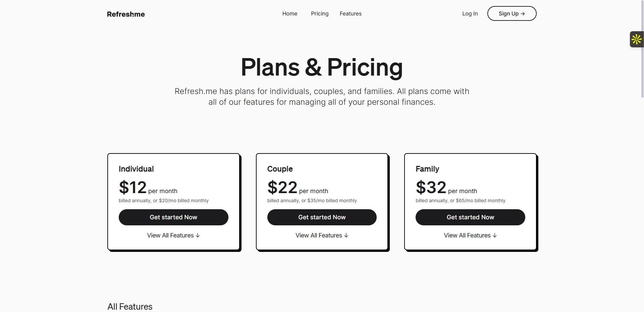Expand View All Features under Couple
This screenshot has width=644, height=312.
pyautogui.click(x=322, y=235)
